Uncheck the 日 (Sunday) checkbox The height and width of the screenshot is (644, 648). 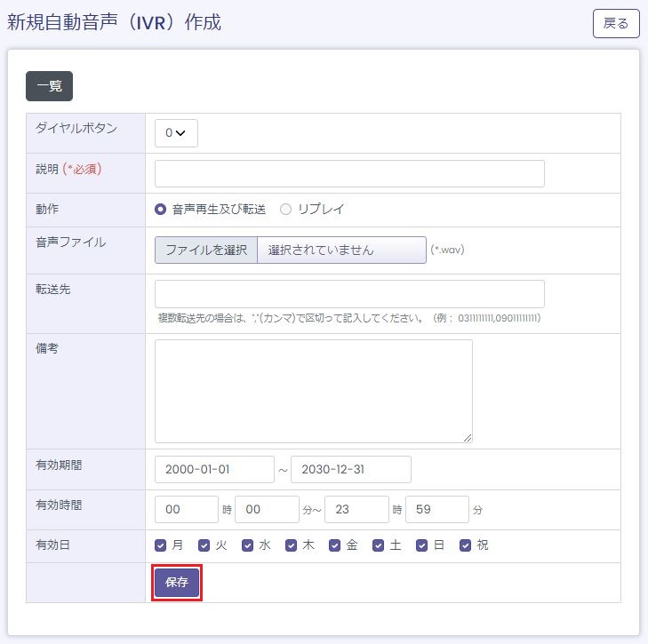tap(422, 545)
